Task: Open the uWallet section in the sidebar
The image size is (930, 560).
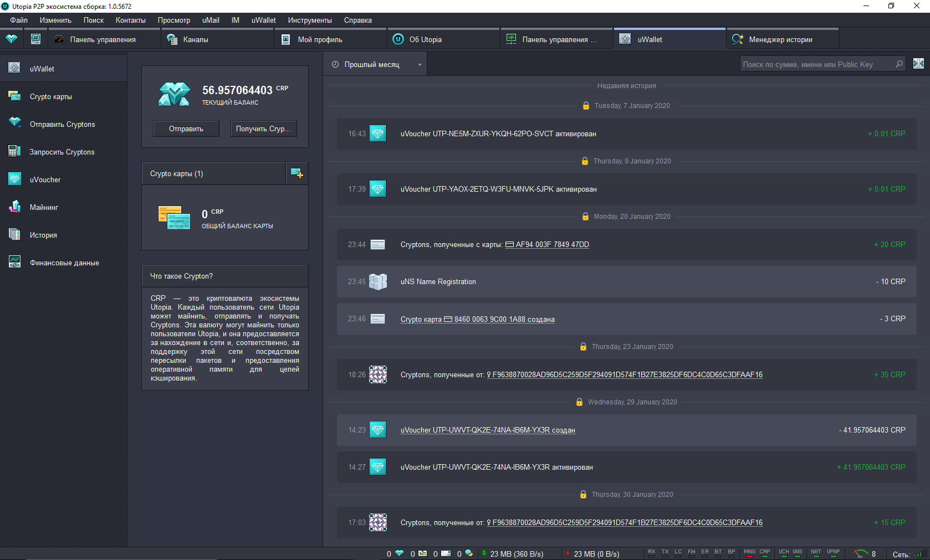Action: click(63, 69)
